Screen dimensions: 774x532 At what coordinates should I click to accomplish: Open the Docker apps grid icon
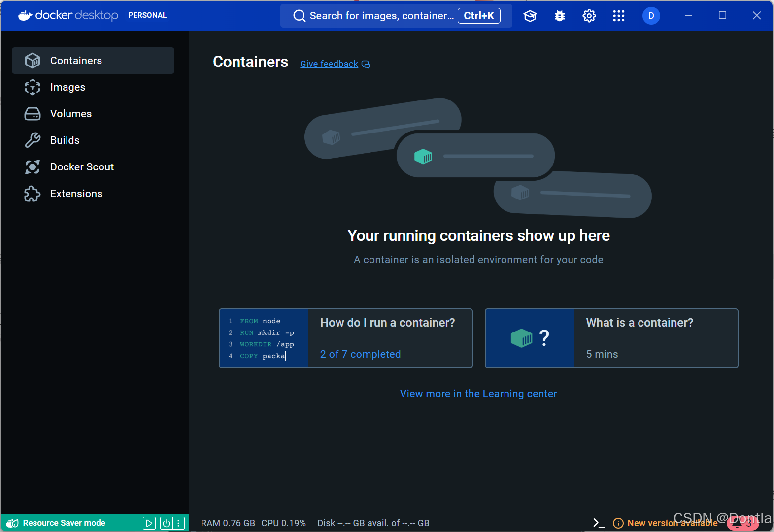coord(619,16)
